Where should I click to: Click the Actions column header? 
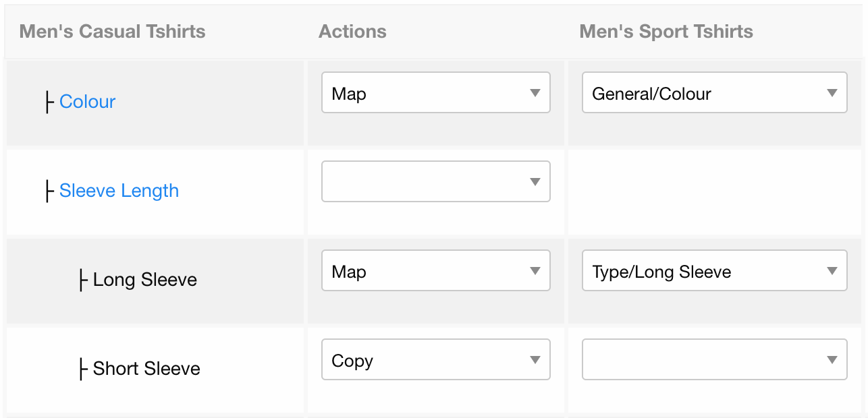coord(352,32)
